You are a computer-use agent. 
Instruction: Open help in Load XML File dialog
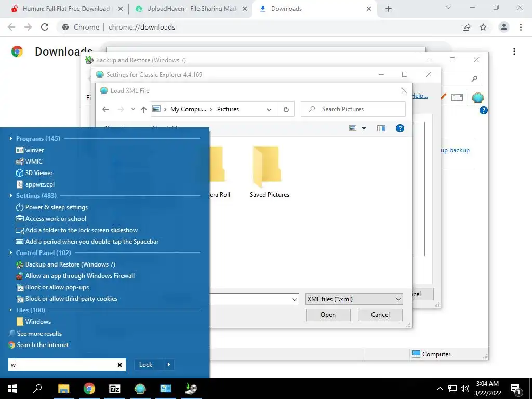400,128
